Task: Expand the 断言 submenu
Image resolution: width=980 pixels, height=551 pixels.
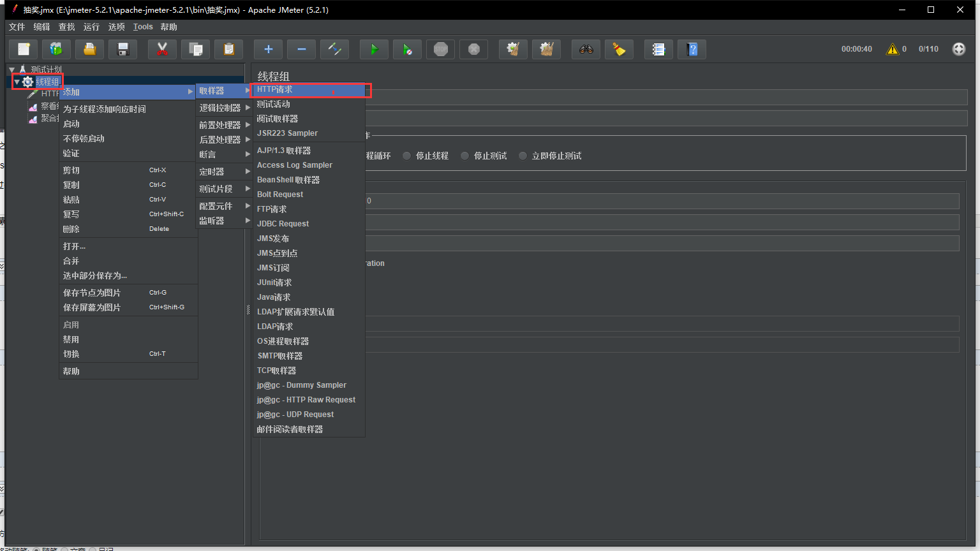Action: pyautogui.click(x=224, y=154)
